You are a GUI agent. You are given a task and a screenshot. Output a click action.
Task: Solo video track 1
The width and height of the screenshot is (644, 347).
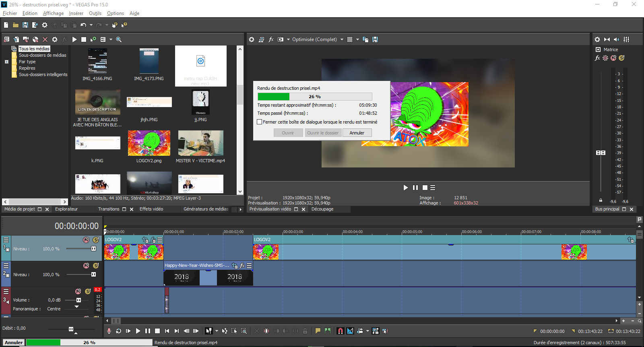pos(96,240)
